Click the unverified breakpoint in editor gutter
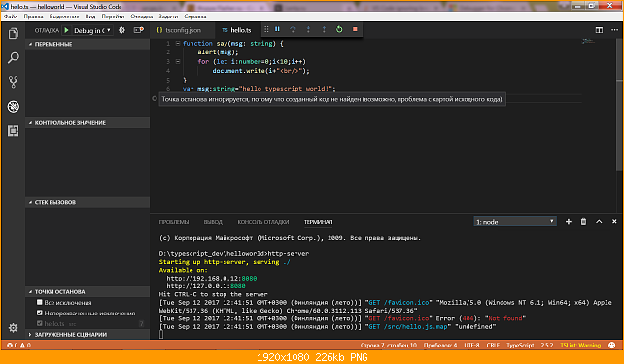The image size is (624, 364). [155, 99]
